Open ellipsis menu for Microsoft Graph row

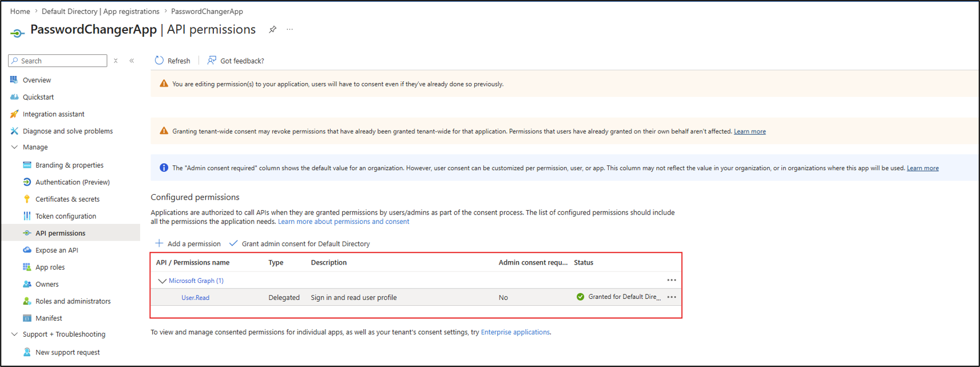[672, 280]
